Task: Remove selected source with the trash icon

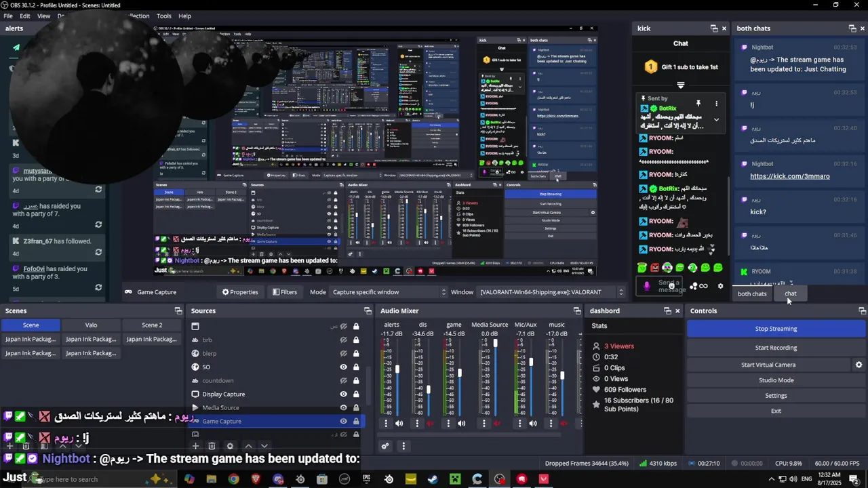Action: pyautogui.click(x=212, y=446)
